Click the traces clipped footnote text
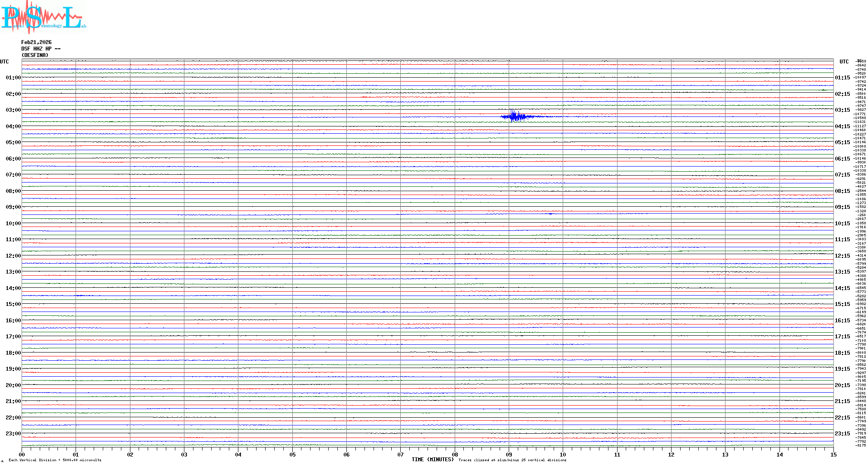Image resolution: width=868 pixels, height=466 pixels. 512,460
